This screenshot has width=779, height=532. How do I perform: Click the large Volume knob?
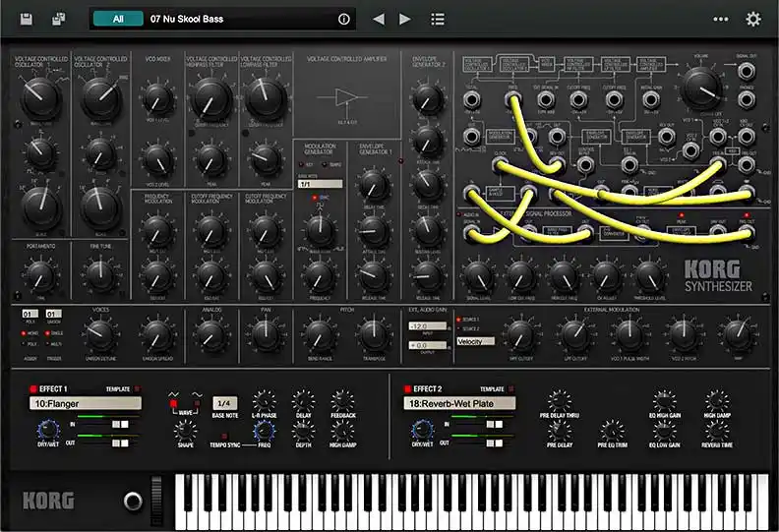click(x=701, y=89)
